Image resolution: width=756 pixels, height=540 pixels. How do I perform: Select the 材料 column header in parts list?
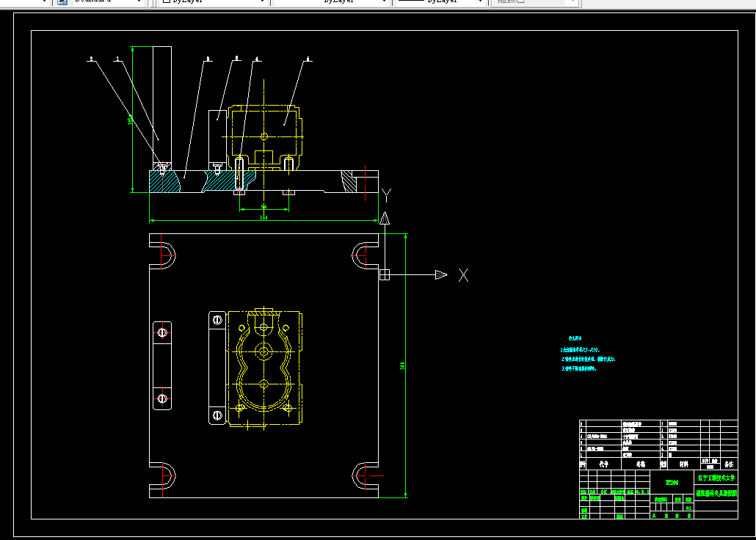click(683, 464)
